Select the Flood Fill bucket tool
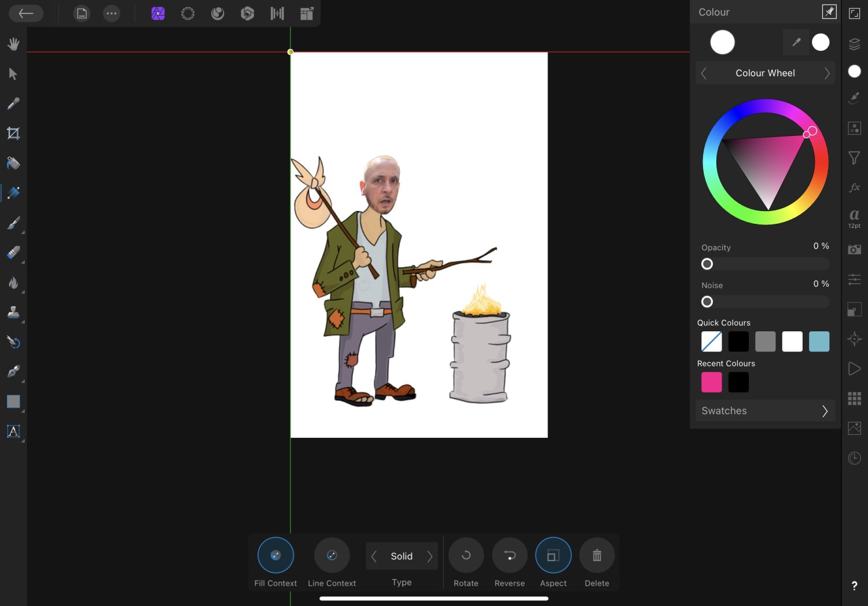 tap(13, 164)
